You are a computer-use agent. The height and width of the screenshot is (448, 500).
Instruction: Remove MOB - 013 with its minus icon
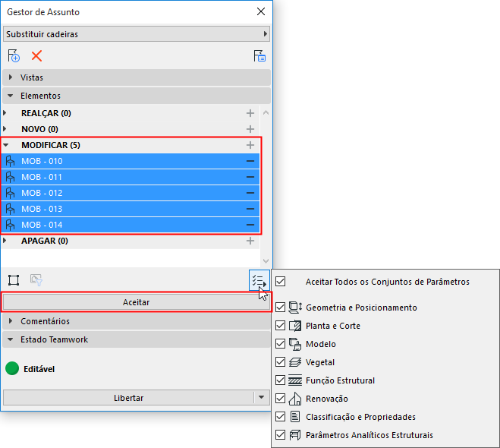point(250,209)
